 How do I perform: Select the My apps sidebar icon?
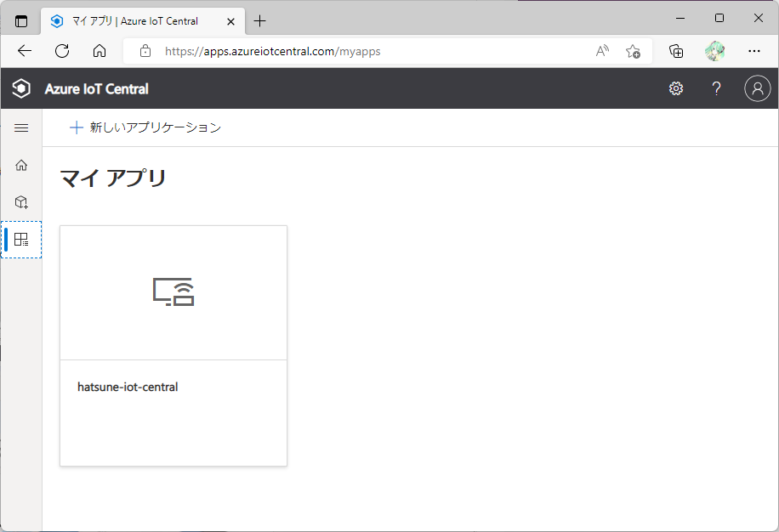(x=21, y=240)
